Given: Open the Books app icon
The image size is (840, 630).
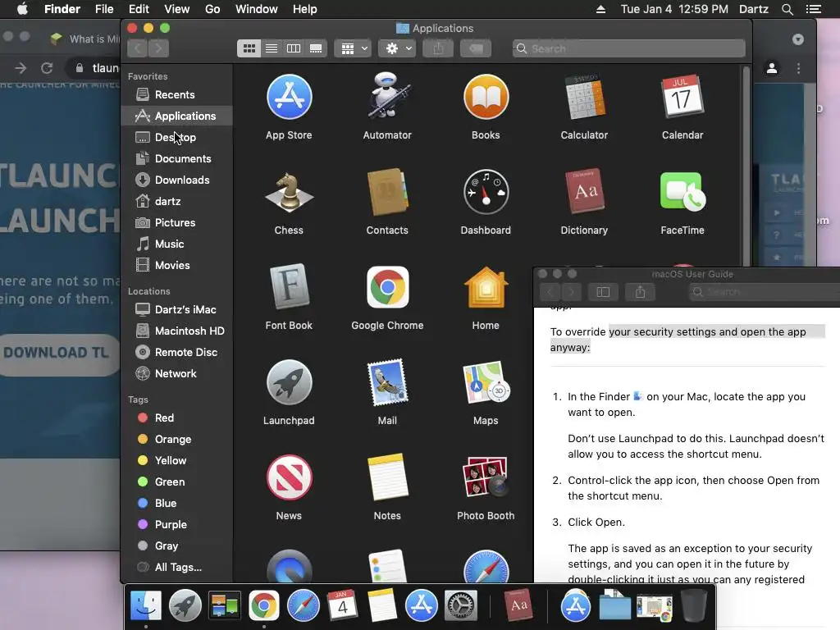Looking at the screenshot, I should coord(486,97).
